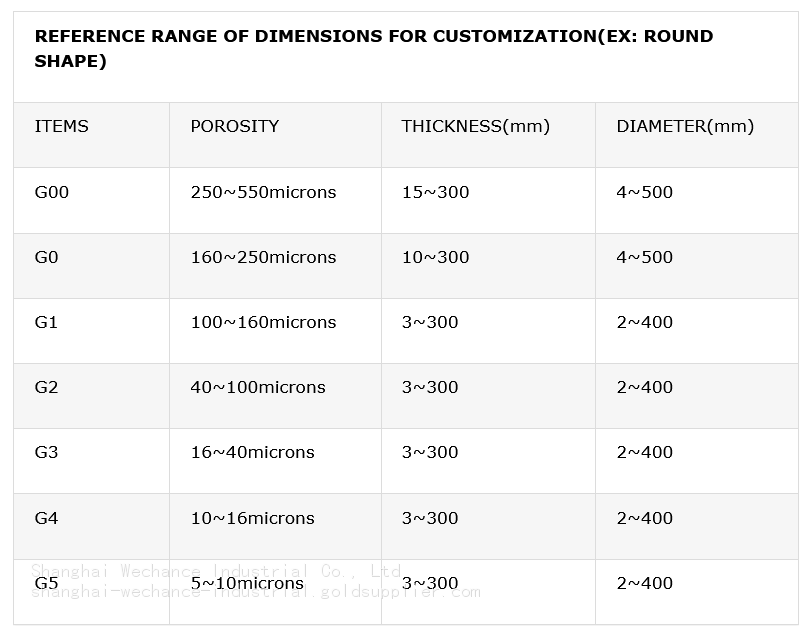
Task: Click the THICKNESS(mm) column header
Action: pyautogui.click(x=475, y=127)
